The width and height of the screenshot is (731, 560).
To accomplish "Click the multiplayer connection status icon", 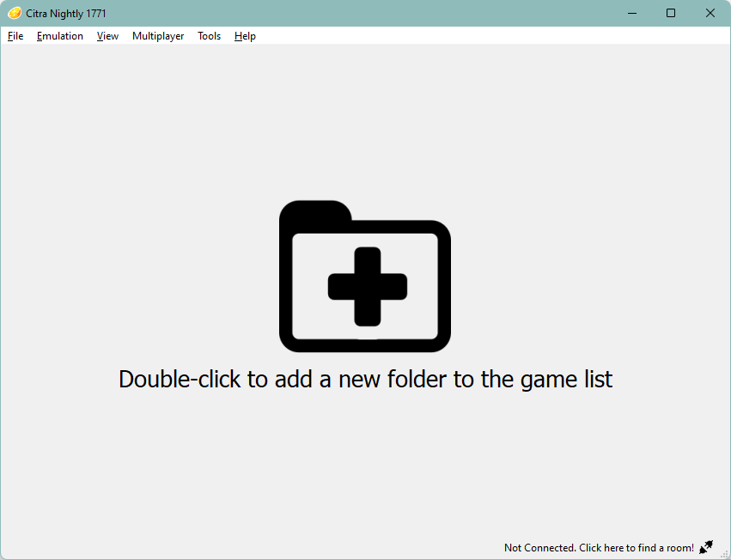I will coord(706,547).
